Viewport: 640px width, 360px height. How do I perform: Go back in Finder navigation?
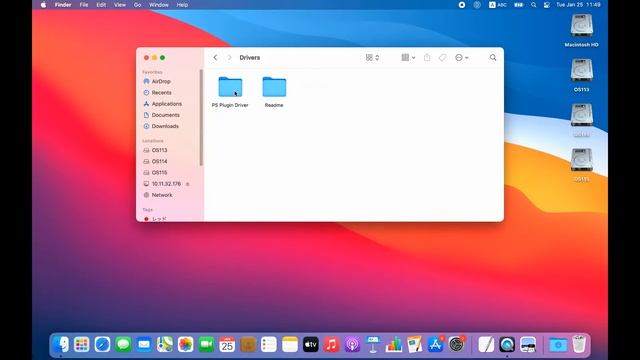[216, 58]
